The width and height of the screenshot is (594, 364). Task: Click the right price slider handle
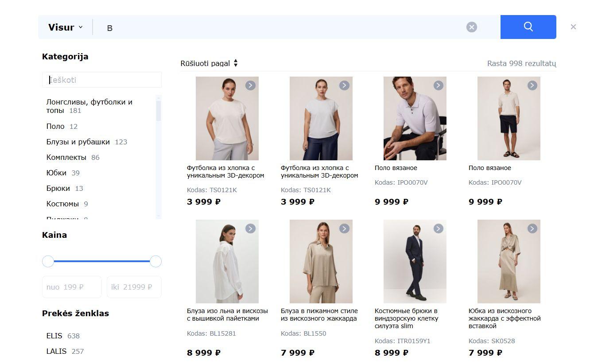click(x=155, y=261)
